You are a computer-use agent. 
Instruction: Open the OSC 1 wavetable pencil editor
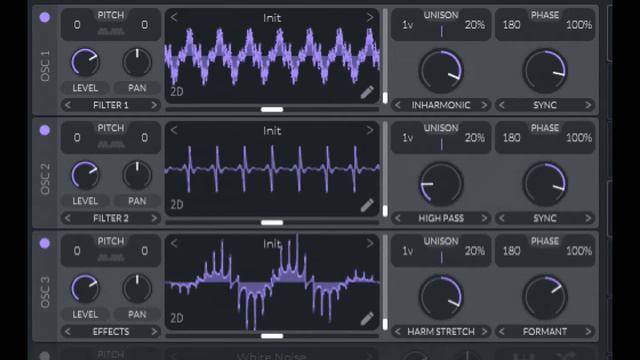[x=367, y=92]
